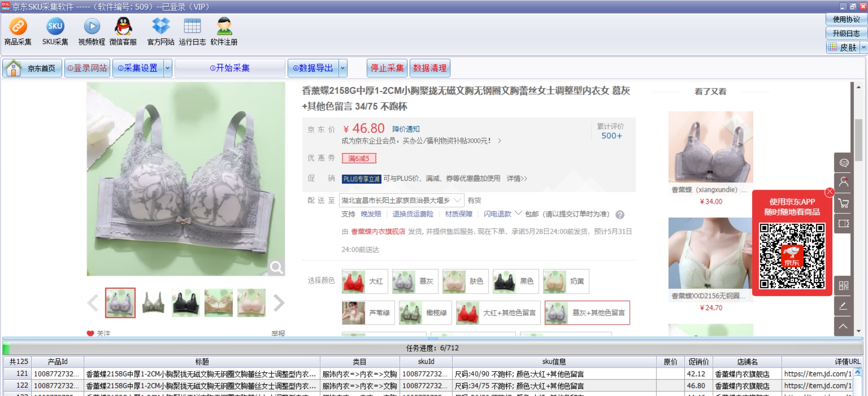Select grey bra thumbnail
Screen dimensions: 868x396
[x=120, y=303]
